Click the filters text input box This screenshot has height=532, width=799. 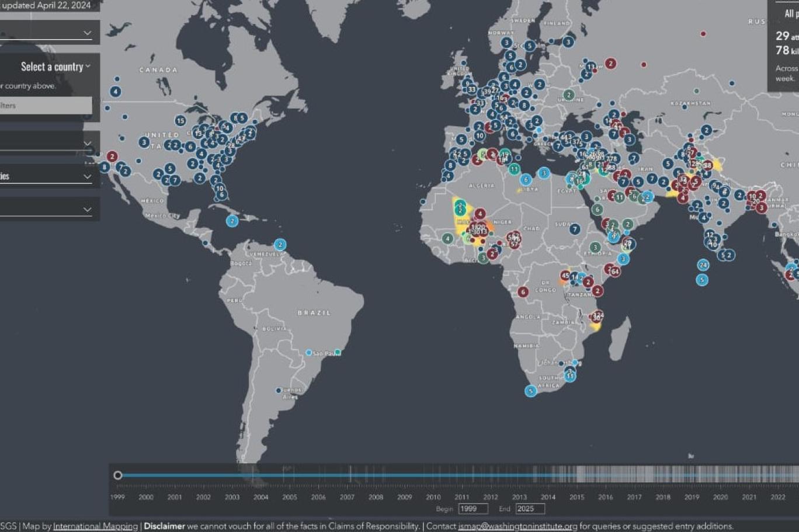coord(46,106)
